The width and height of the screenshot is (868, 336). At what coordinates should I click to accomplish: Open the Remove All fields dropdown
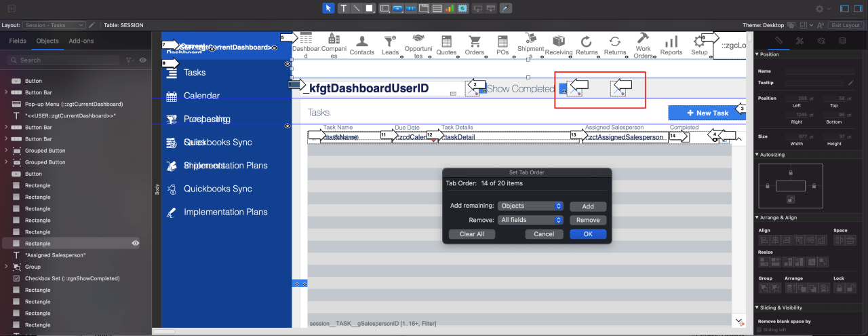point(531,220)
